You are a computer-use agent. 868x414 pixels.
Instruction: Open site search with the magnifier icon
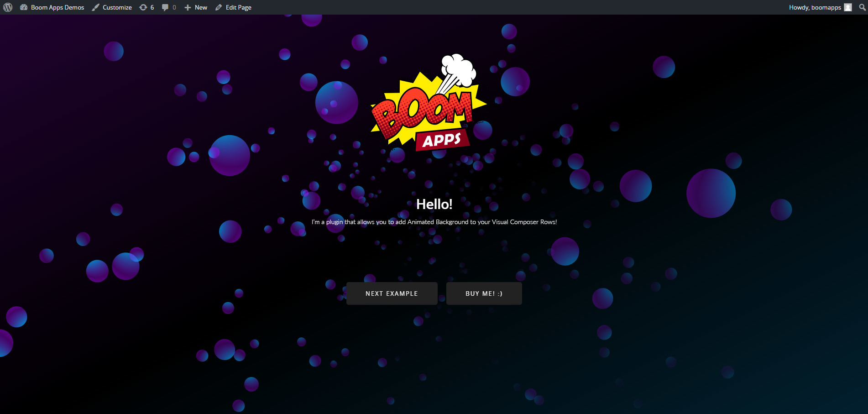pos(863,7)
